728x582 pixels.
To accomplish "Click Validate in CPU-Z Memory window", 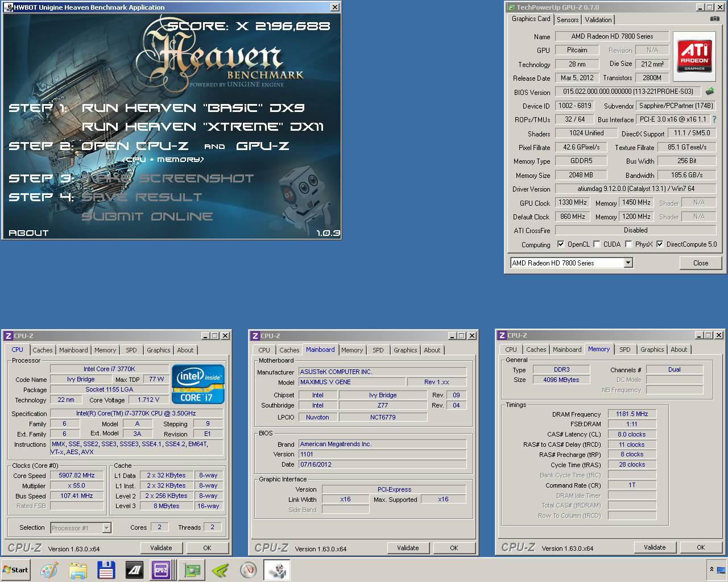I will click(x=655, y=547).
